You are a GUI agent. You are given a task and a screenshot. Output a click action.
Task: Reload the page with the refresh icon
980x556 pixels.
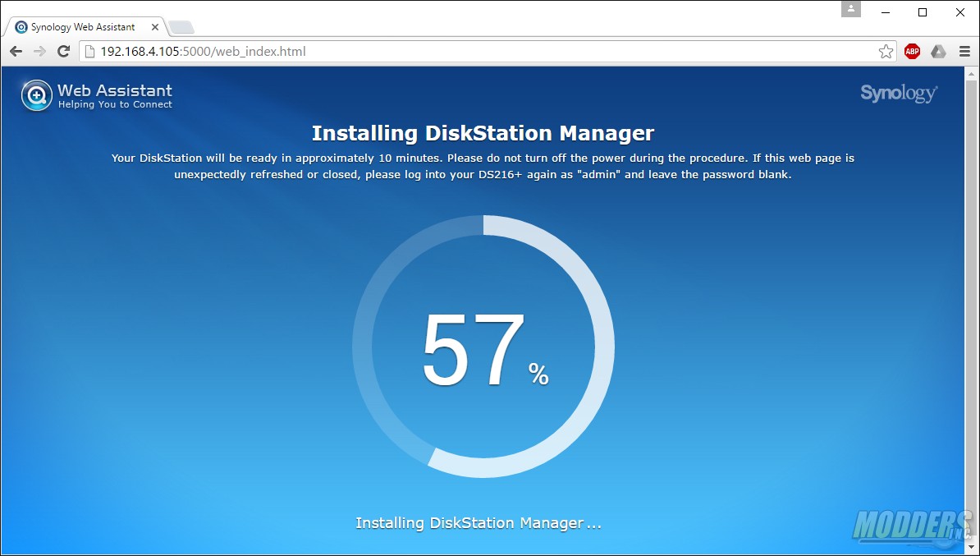click(x=63, y=51)
